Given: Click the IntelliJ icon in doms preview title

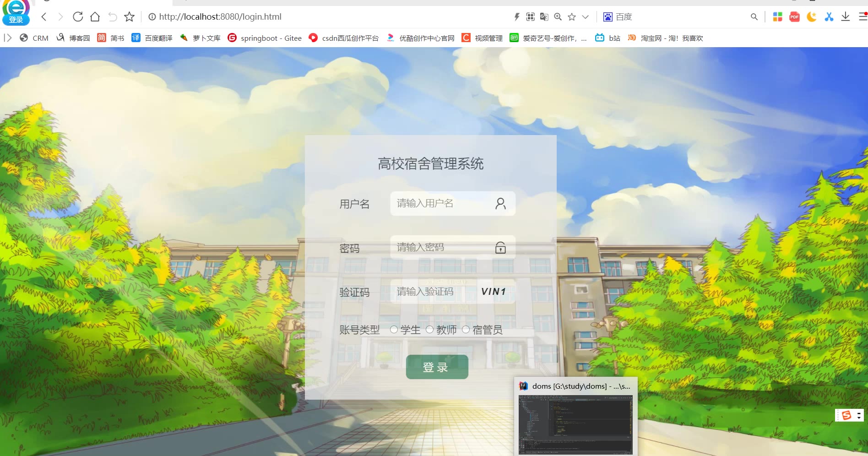Looking at the screenshot, I should pyautogui.click(x=524, y=386).
